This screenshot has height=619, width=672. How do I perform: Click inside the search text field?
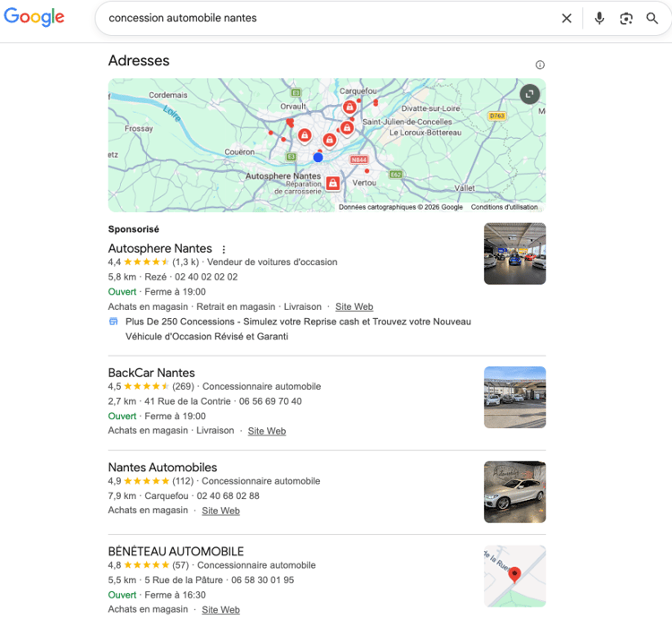tap(323, 18)
